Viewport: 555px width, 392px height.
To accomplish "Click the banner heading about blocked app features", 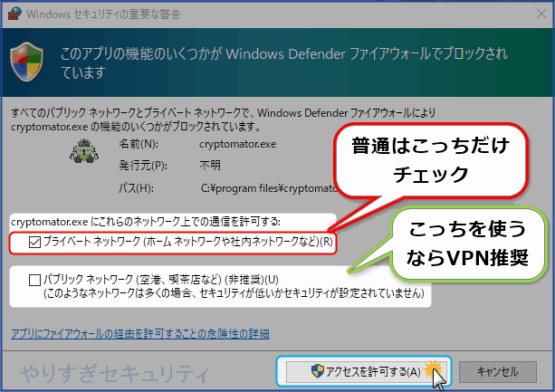I will click(x=284, y=63).
